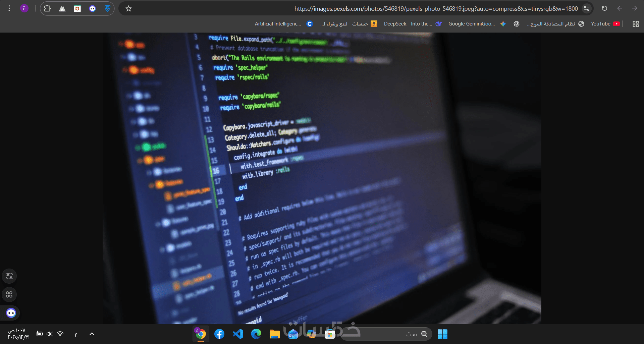Click the four-circles side panel icon
Screen dimensions: 644x344
(9, 295)
